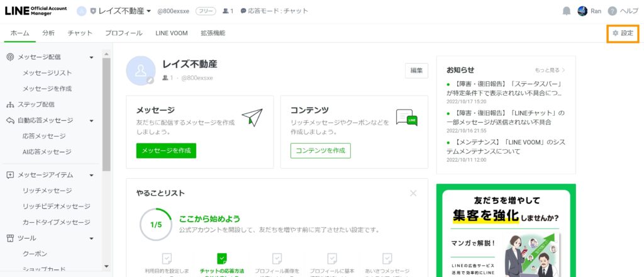Click the friends count icon in header
Viewport: 644px width, 277px height.
tap(226, 11)
